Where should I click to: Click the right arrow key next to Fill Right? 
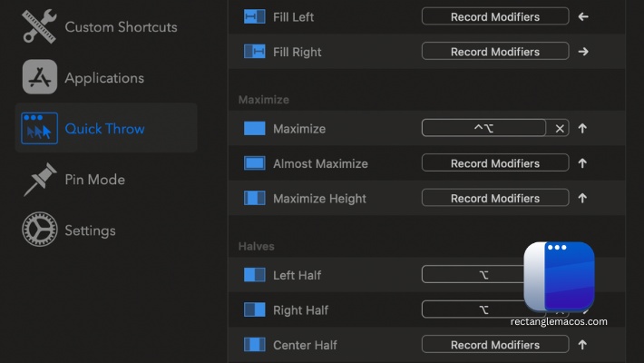[583, 52]
